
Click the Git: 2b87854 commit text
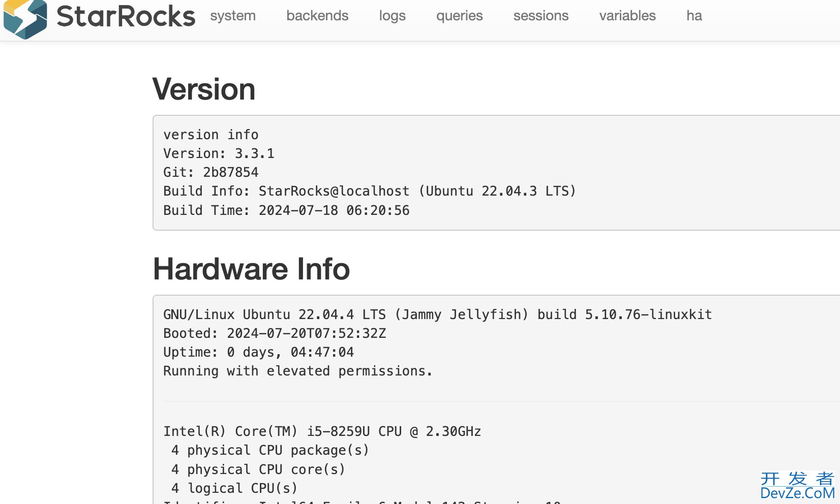tap(211, 172)
